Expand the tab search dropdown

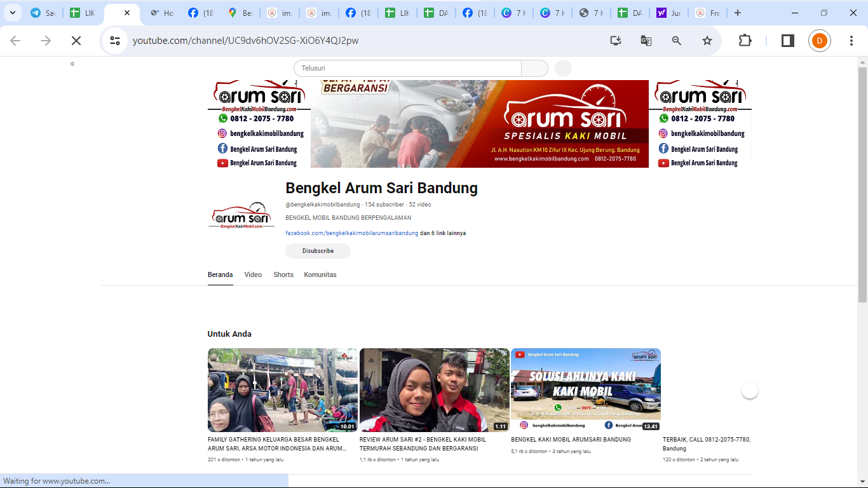tap(12, 13)
